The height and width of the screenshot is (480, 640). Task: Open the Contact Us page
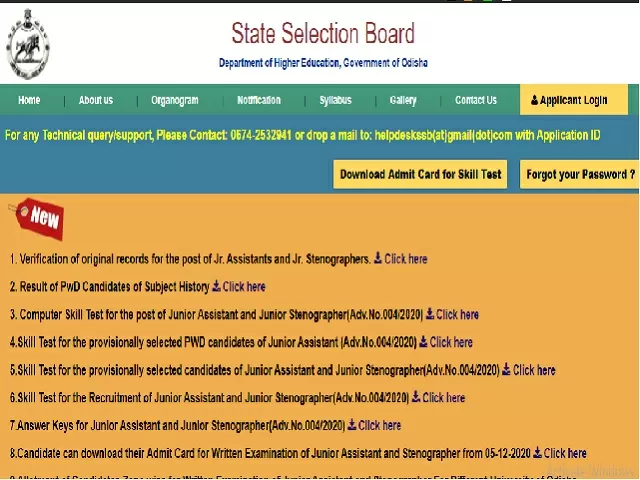pyautogui.click(x=476, y=100)
